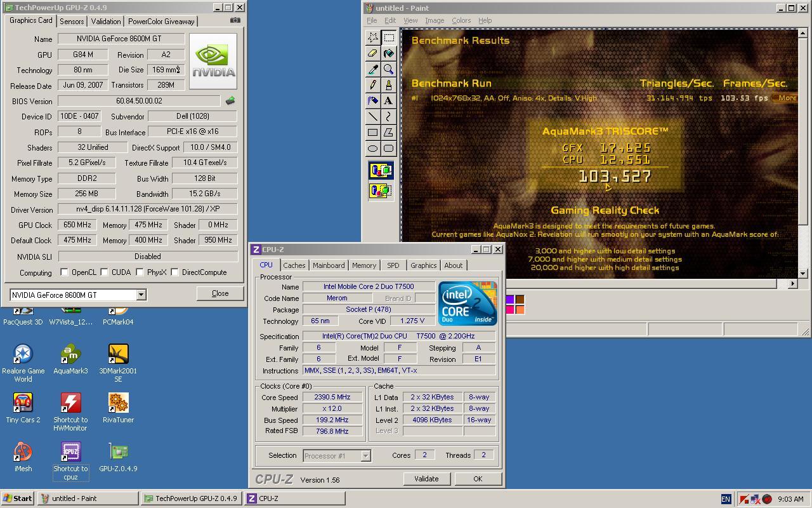Activate the Pick Color eyedropper tool

point(373,69)
